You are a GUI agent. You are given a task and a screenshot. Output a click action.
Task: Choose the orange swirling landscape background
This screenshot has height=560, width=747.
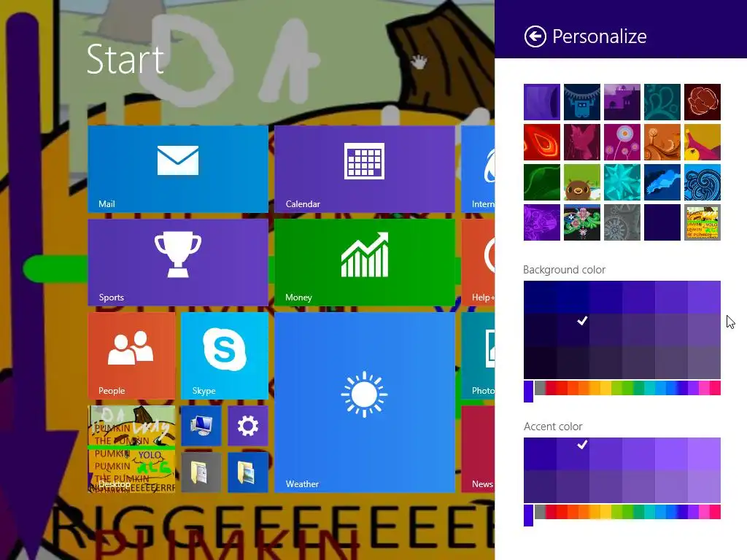[662, 142]
